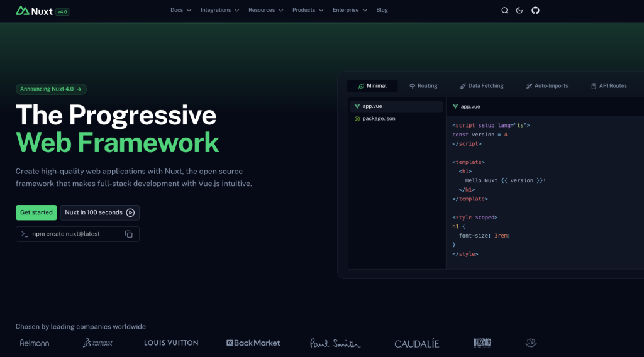The height and width of the screenshot is (357, 644).
Task: Click the play circle icon for the video
Action: 130,212
